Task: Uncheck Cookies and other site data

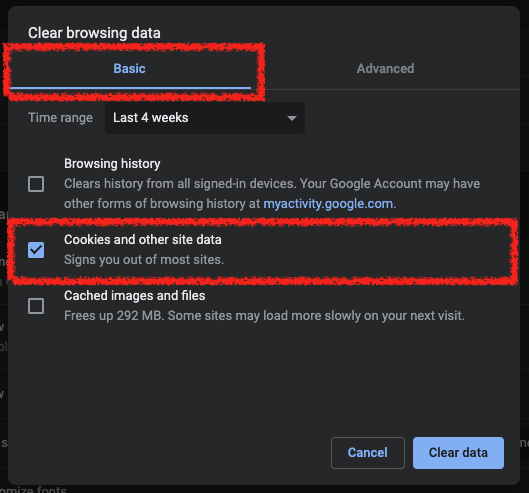Action: 36,250
